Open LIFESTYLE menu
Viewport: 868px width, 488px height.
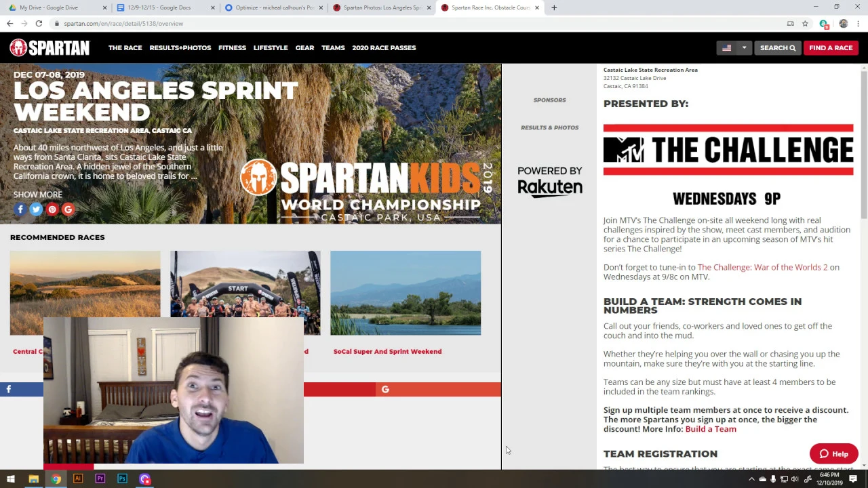pyautogui.click(x=271, y=48)
